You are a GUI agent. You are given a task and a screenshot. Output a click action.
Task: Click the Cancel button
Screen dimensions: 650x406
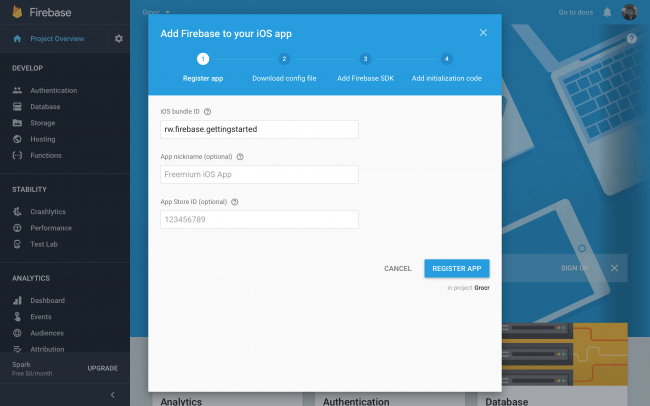click(398, 268)
